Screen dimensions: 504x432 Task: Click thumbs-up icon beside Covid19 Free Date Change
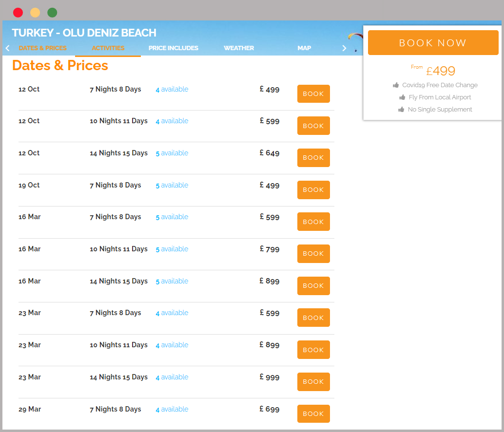396,85
